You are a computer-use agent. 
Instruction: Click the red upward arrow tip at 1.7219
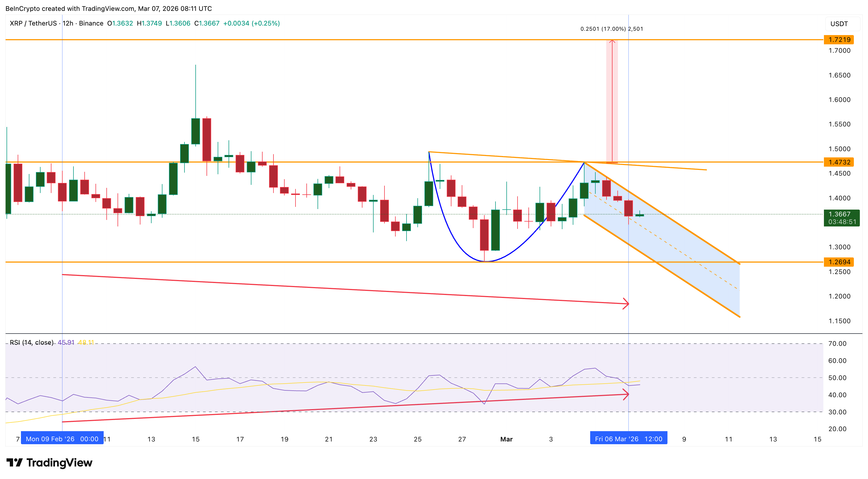[x=612, y=41]
